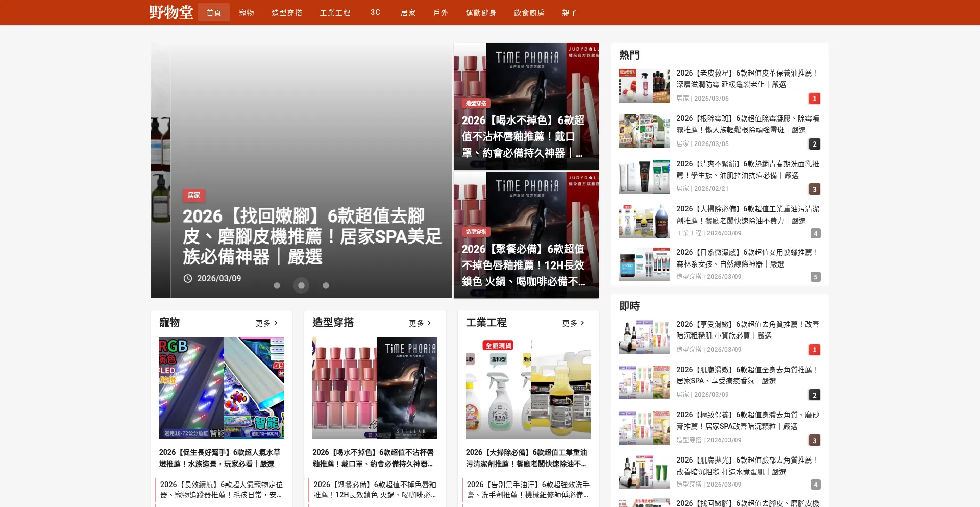Open the 根除霉斑 mold remover article in 熱門
980x507 pixels.
click(748, 124)
